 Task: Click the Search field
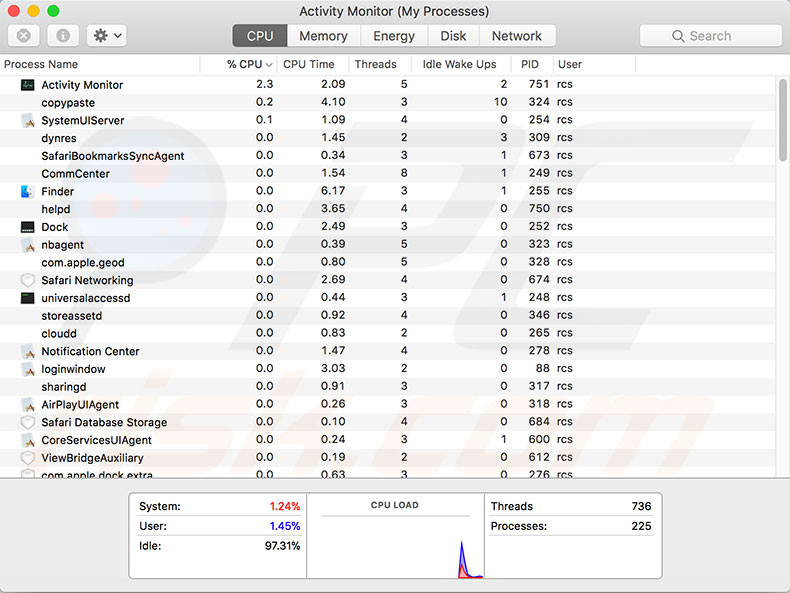[710, 36]
